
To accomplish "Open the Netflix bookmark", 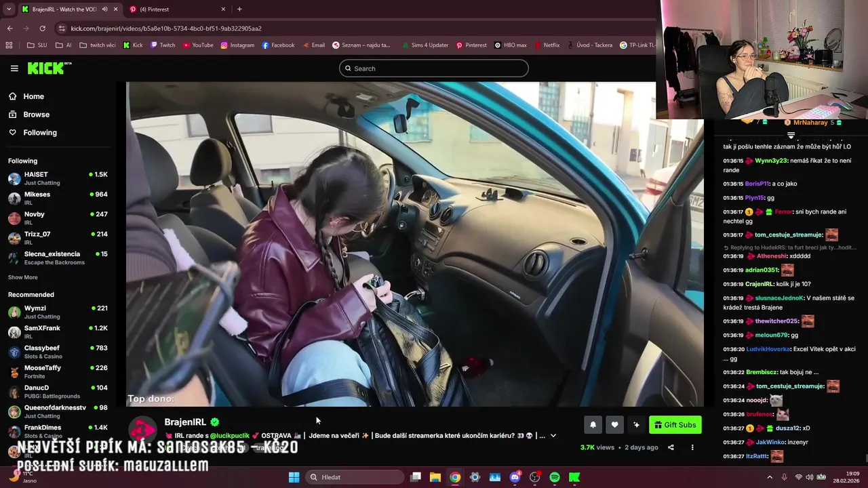I will tap(547, 45).
